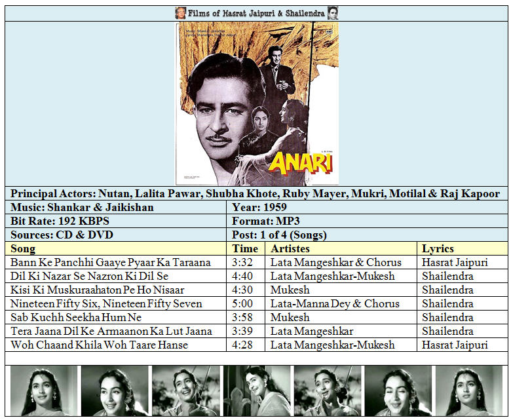Image resolution: width=511 pixels, height=420 pixels.
Task: Click the time value 4:30
Action: coord(242,290)
